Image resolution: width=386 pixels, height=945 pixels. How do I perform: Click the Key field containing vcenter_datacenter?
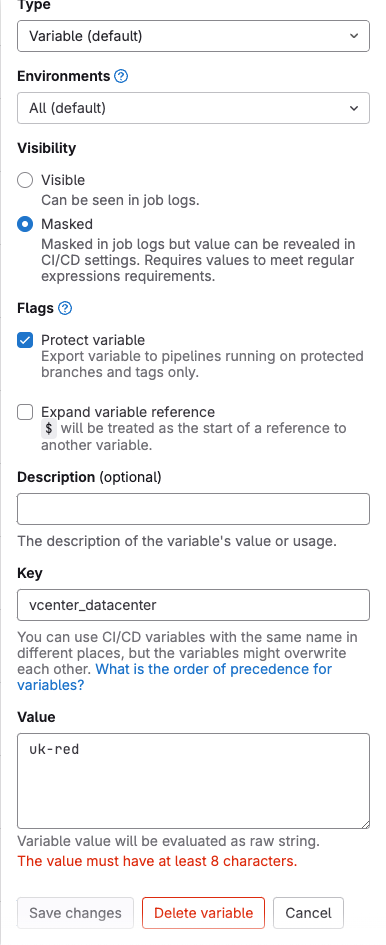(193, 605)
